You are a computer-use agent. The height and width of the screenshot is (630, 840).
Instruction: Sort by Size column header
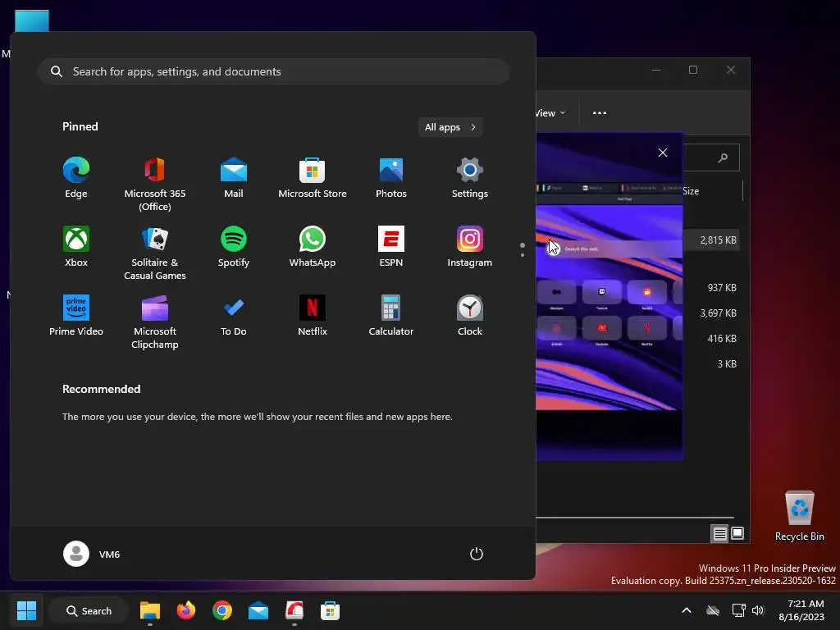[x=691, y=190]
